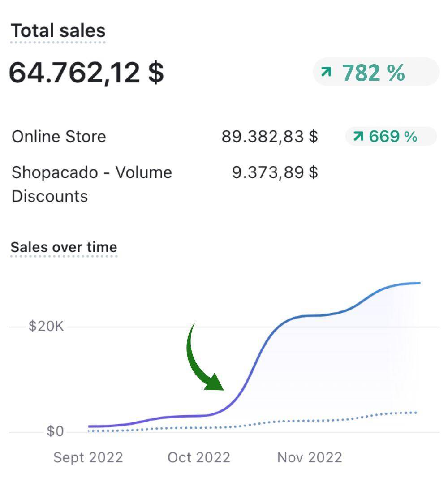The width and height of the screenshot is (448, 478).
Task: Select the Nov 2022 axis label
Action: tap(310, 457)
